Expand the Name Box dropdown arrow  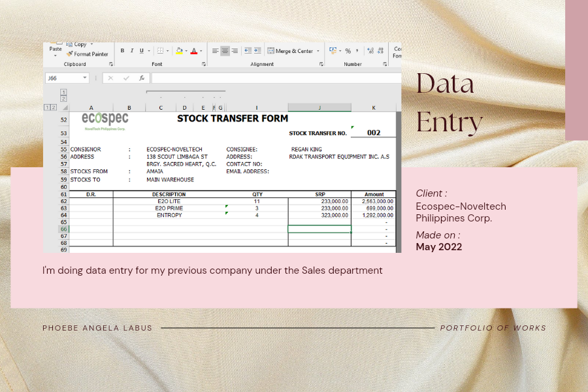pyautogui.click(x=85, y=78)
